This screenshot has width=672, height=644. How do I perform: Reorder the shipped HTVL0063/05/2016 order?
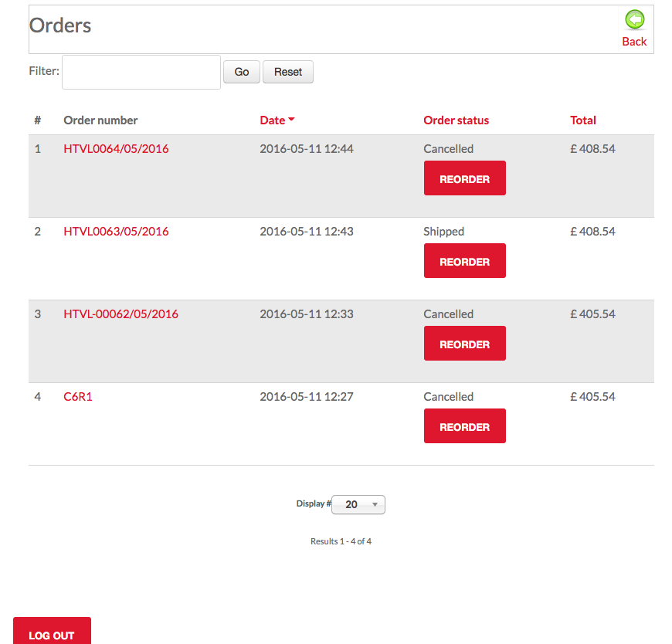click(464, 261)
